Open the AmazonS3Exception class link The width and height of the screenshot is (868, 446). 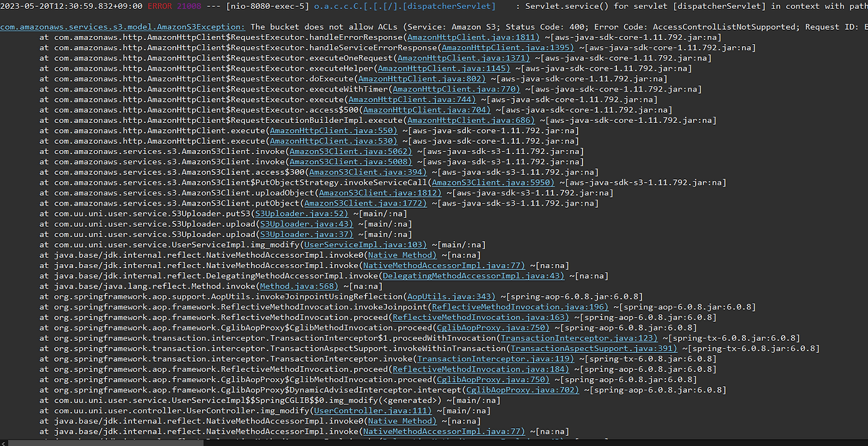click(123, 27)
